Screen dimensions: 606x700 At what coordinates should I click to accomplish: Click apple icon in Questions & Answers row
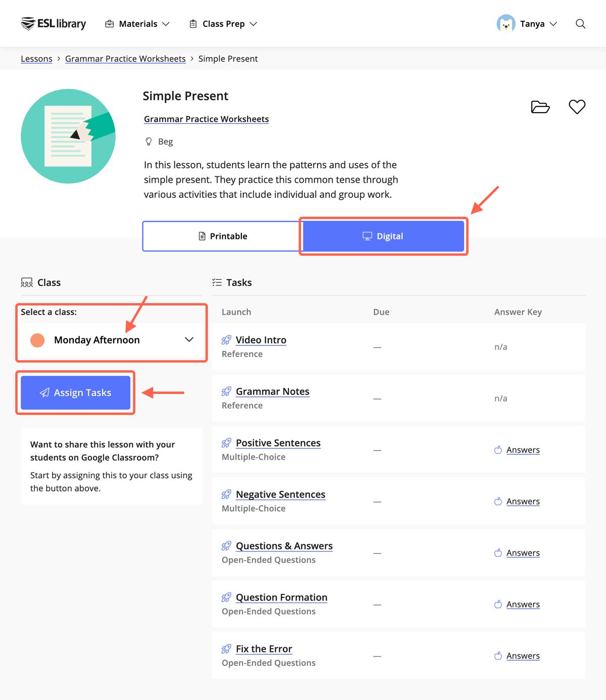click(x=498, y=553)
